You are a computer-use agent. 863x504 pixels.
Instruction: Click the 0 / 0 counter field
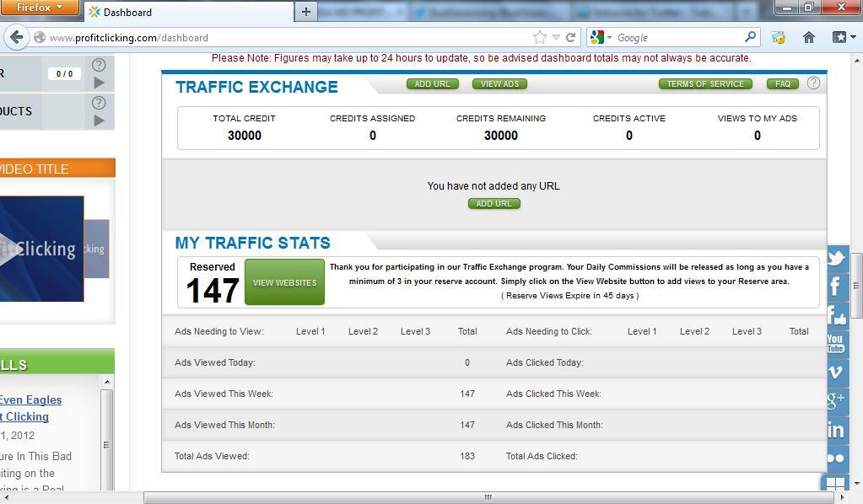64,73
